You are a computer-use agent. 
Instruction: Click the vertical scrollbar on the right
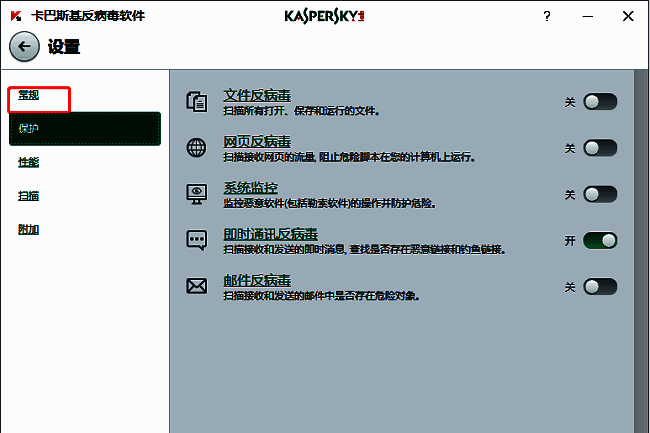tap(641, 251)
